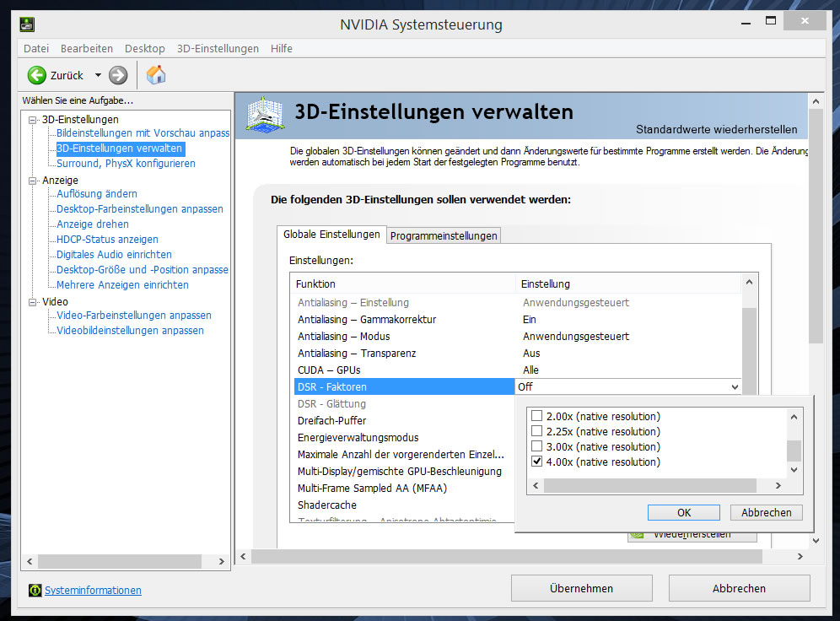Image resolution: width=840 pixels, height=621 pixels.
Task: Click Abbrechen in the DSR popup
Action: pyautogui.click(x=766, y=512)
